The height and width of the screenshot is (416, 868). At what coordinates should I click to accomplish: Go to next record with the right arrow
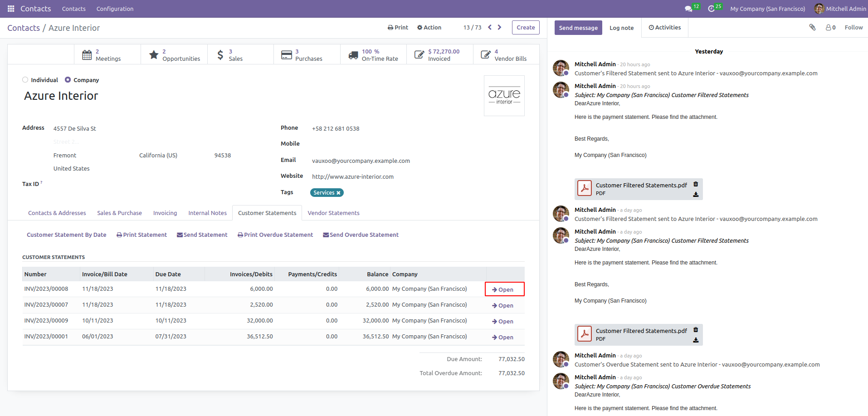pos(499,27)
